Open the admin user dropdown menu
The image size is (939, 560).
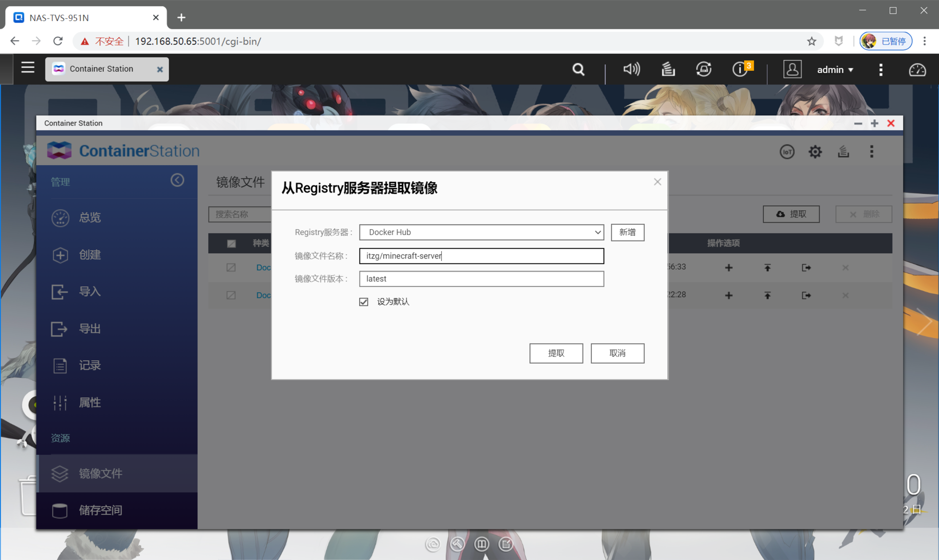[x=835, y=70]
